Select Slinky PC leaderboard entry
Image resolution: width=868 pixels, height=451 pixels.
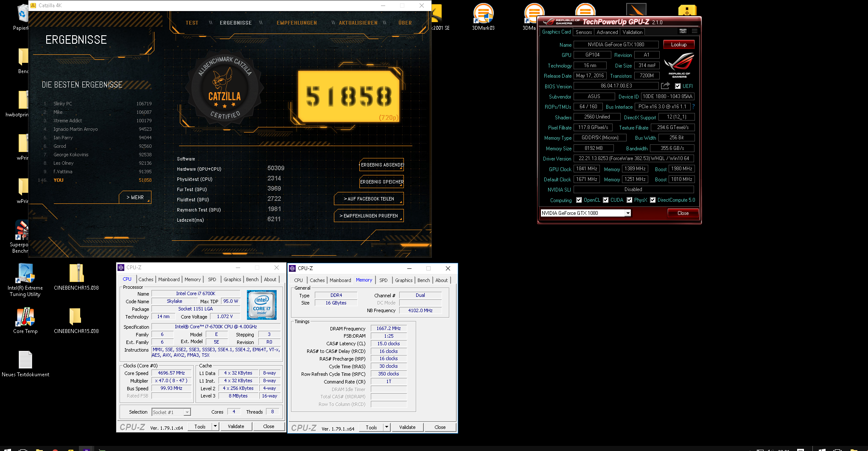tap(98, 104)
